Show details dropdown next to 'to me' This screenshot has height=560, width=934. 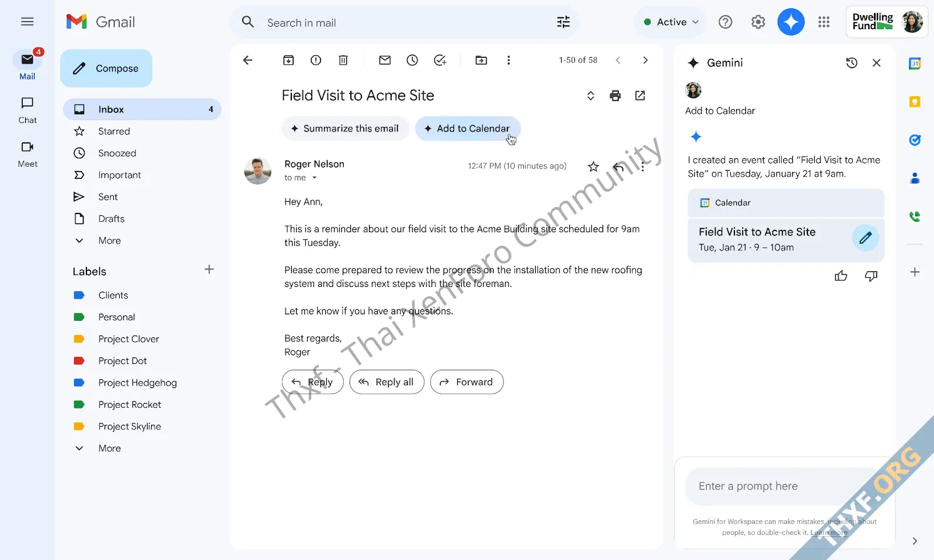tap(314, 178)
